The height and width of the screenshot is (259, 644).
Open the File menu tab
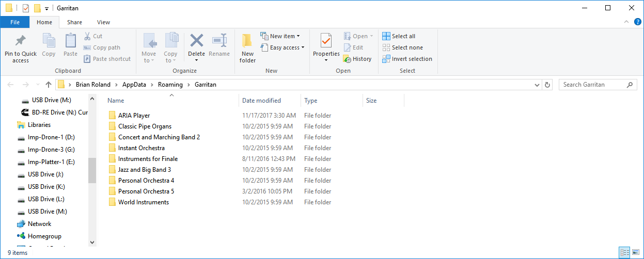click(15, 22)
